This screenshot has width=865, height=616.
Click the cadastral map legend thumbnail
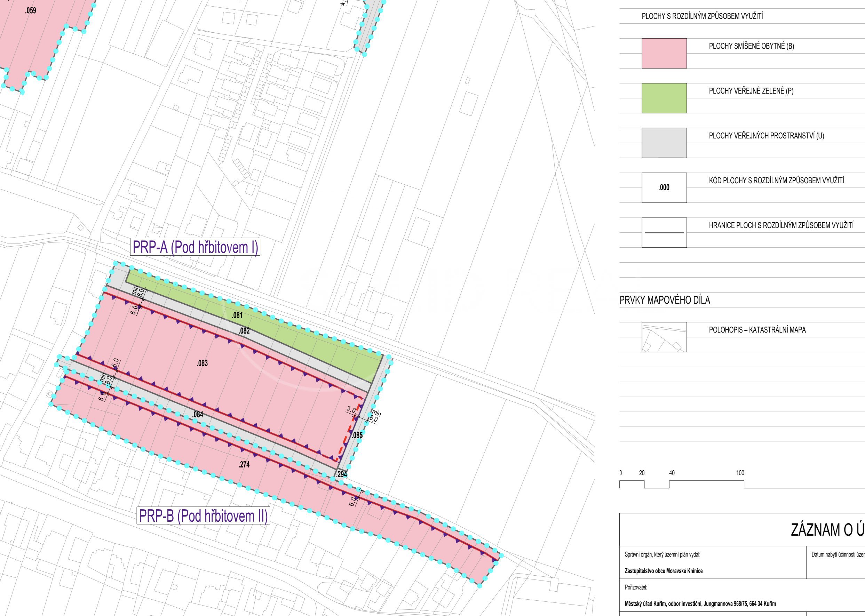664,337
